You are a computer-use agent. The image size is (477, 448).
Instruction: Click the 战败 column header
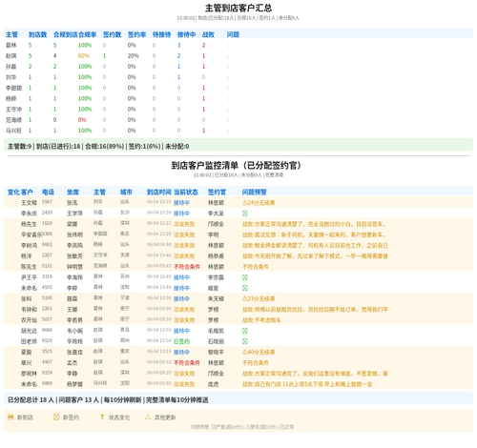point(208,34)
